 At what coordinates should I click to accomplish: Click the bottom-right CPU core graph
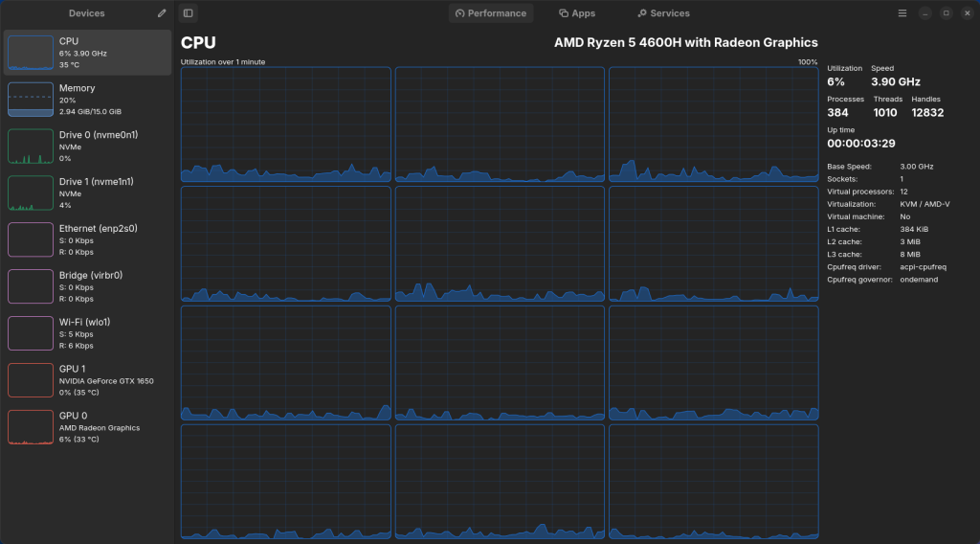[x=713, y=482]
